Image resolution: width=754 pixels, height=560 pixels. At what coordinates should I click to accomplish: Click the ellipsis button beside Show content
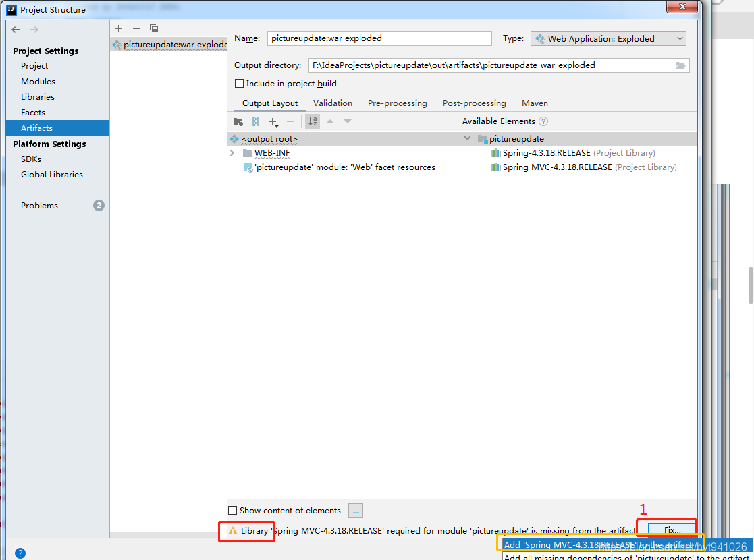click(x=355, y=511)
